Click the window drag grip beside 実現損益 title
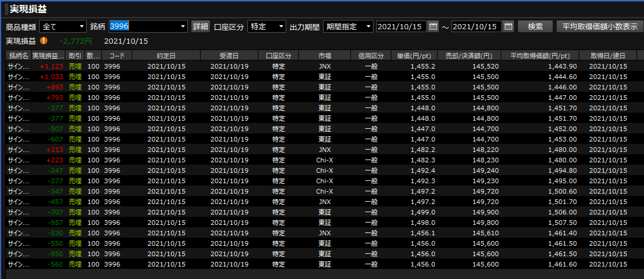 [x=7, y=9]
